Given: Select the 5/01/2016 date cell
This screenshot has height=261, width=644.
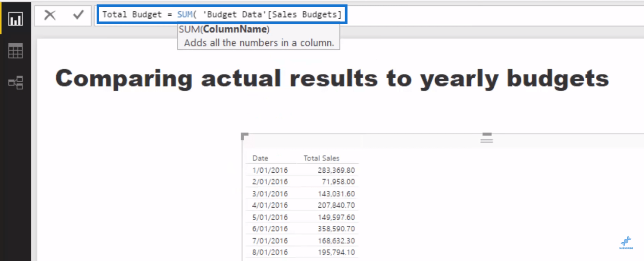Looking at the screenshot, I should pyautogui.click(x=270, y=217).
